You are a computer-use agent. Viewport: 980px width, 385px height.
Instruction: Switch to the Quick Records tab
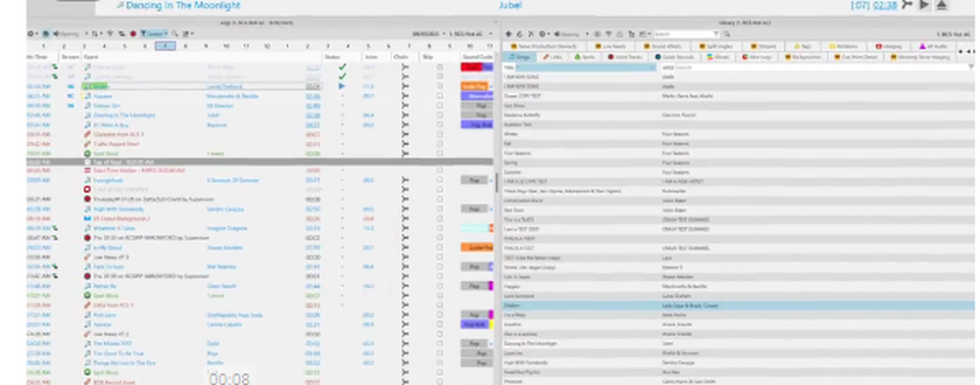[x=674, y=57]
